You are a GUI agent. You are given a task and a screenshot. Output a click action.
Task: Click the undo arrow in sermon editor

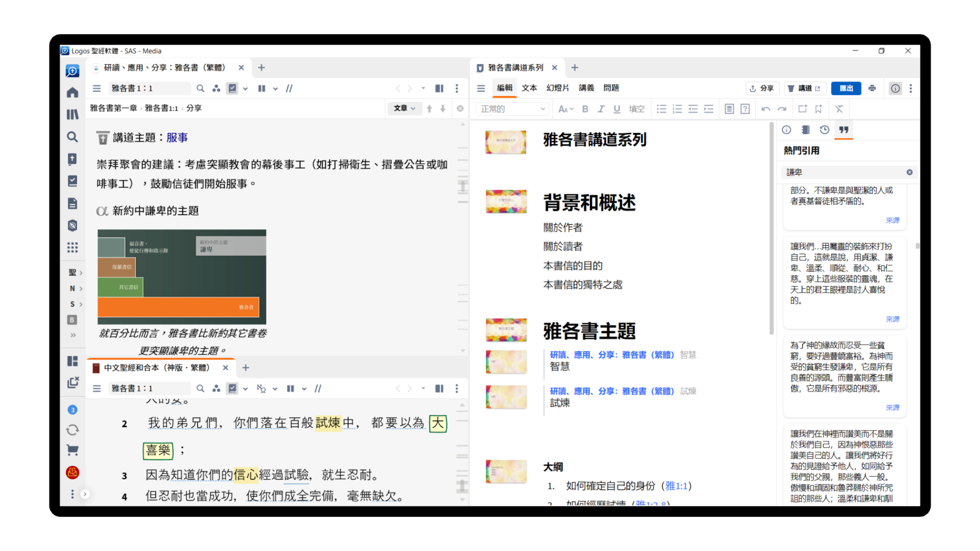pos(766,109)
